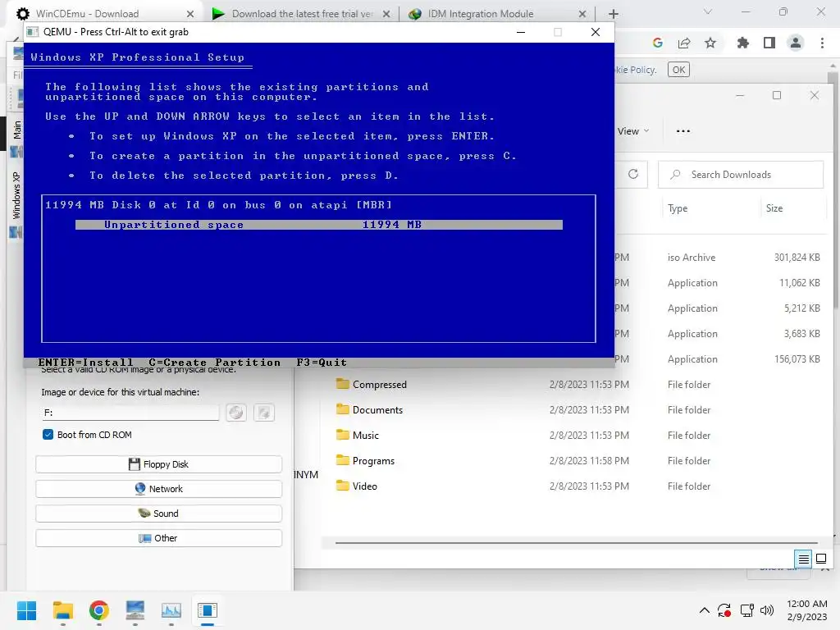Image resolution: width=840 pixels, height=630 pixels.
Task: Click OK on the cookie policy notice
Action: tap(678, 70)
